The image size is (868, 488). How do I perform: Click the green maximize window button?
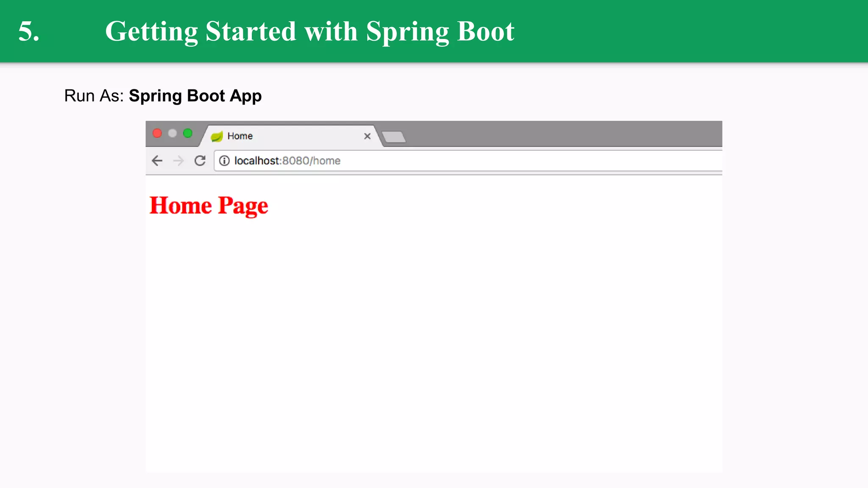(188, 133)
